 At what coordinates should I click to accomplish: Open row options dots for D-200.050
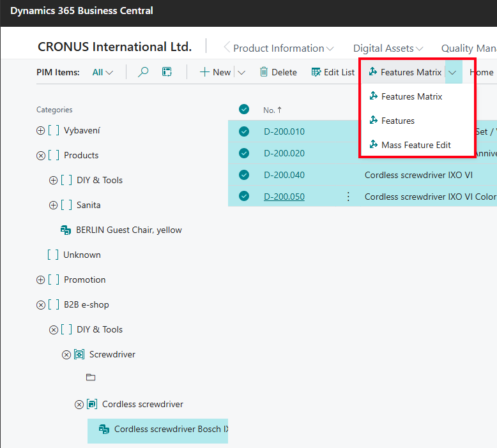[348, 197]
